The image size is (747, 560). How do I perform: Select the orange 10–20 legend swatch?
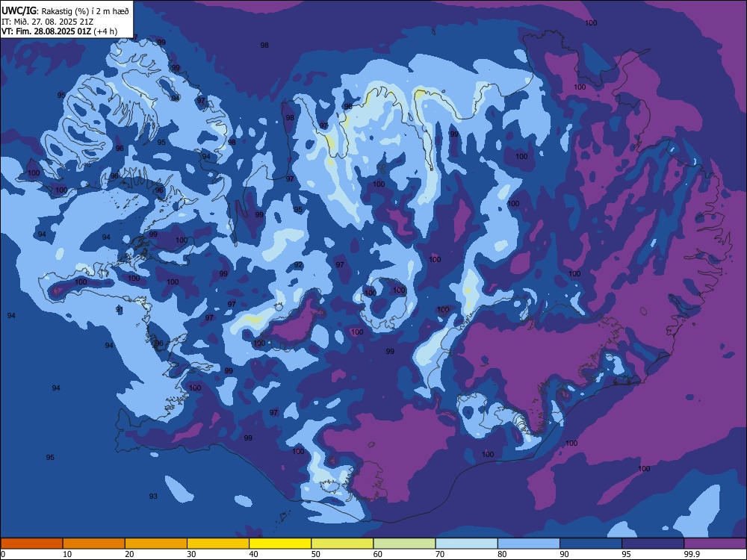coord(94,544)
